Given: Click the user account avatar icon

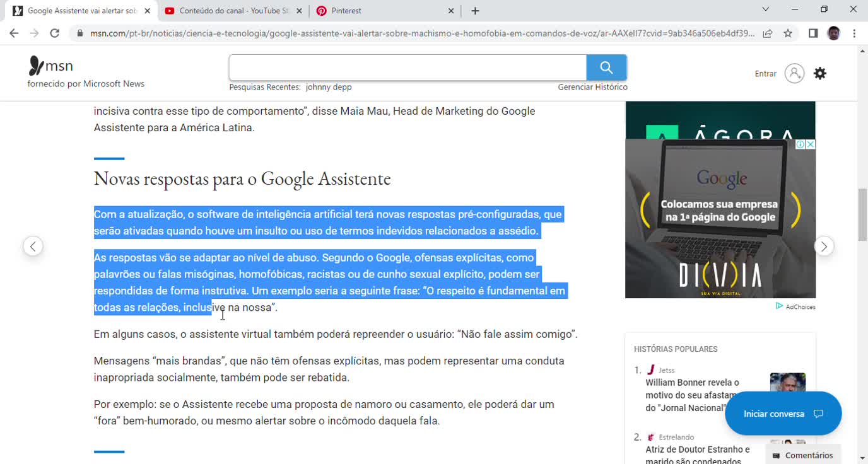Looking at the screenshot, I should 794,73.
